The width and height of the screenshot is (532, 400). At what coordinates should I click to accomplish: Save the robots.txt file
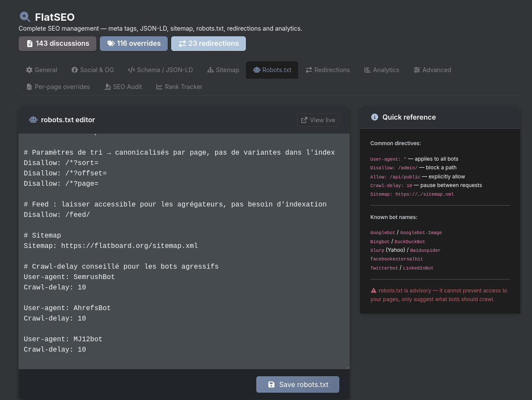point(298,384)
